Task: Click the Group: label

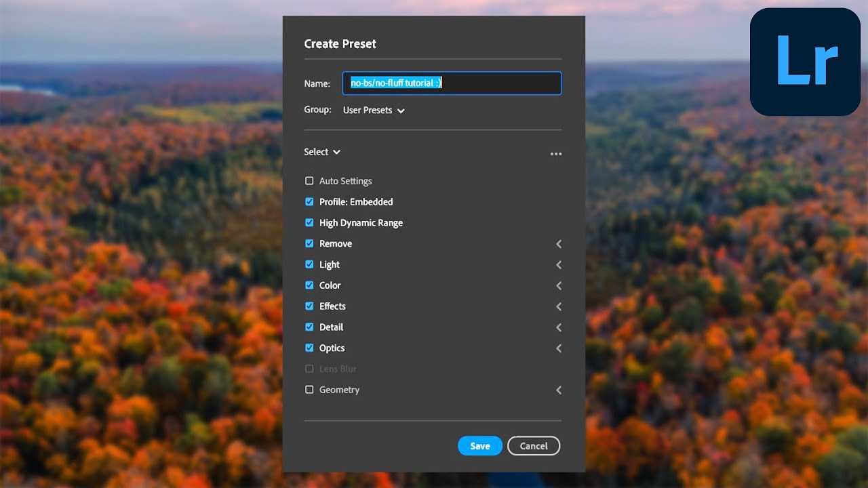Action: pyautogui.click(x=318, y=110)
